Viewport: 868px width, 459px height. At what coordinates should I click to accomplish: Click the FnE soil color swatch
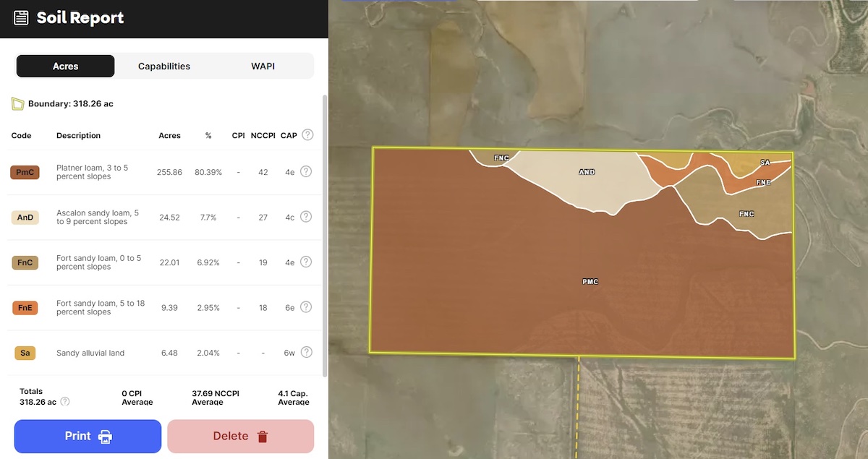click(x=25, y=308)
